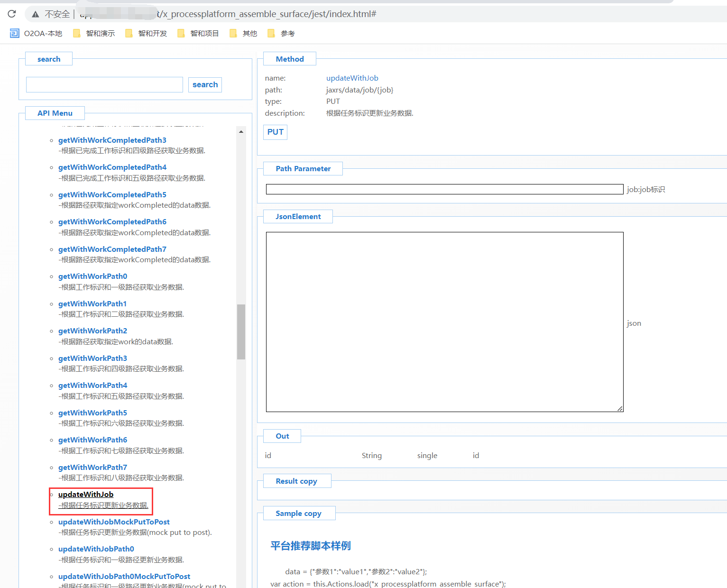This screenshot has width=727, height=588.
Task: Open updateWithJobPath0MockPutToPost API
Action: tap(124, 576)
